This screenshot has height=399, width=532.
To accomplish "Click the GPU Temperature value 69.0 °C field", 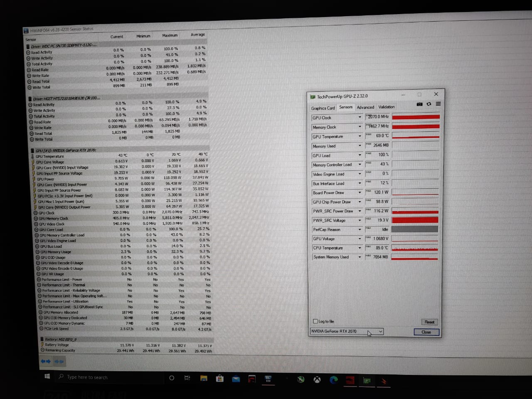I will (x=377, y=136).
